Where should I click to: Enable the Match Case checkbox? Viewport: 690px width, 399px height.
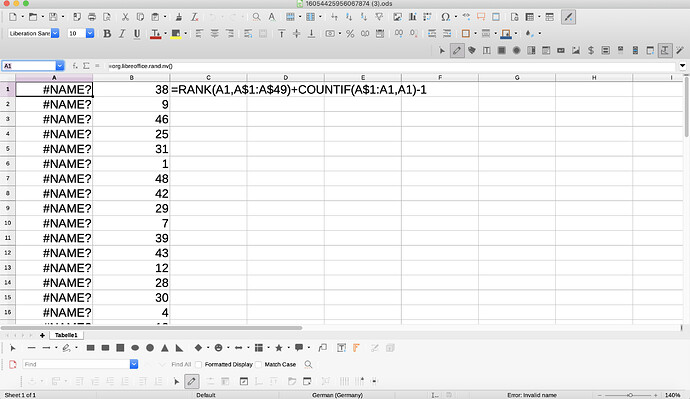[x=258, y=364]
